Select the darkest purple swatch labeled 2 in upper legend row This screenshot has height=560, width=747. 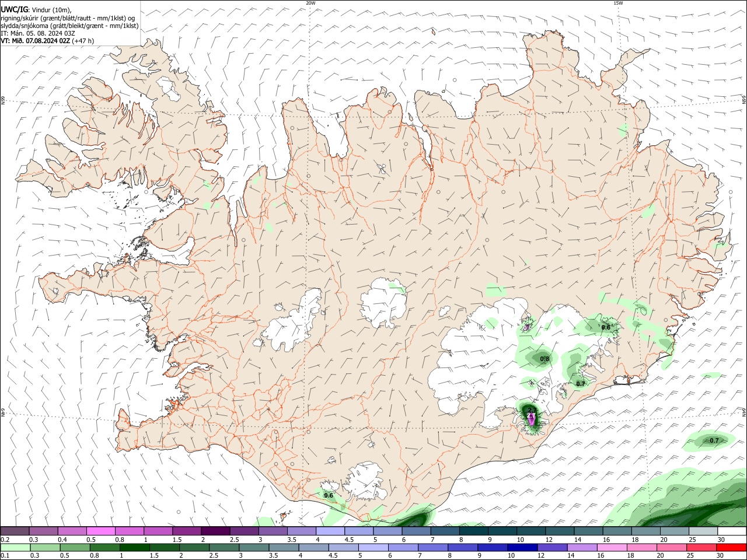[x=215, y=531]
